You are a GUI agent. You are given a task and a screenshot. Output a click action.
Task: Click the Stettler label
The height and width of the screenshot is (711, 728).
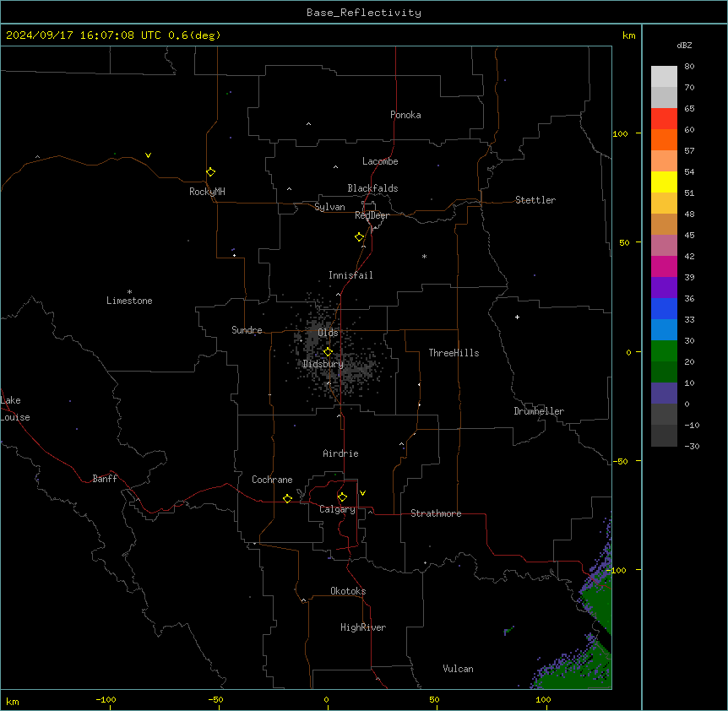tap(535, 200)
